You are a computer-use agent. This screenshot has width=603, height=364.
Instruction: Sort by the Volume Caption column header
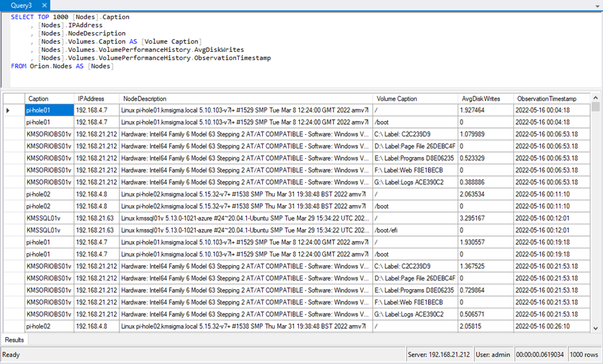(x=416, y=99)
